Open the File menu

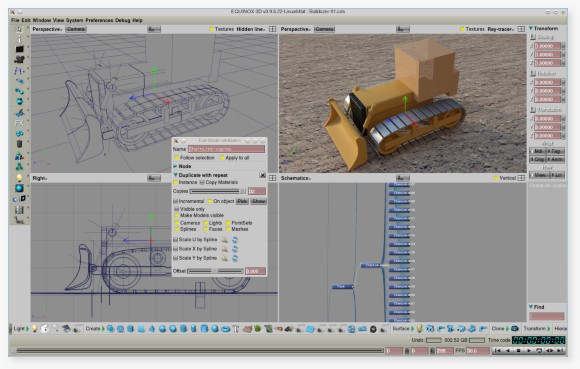pyautogui.click(x=15, y=20)
